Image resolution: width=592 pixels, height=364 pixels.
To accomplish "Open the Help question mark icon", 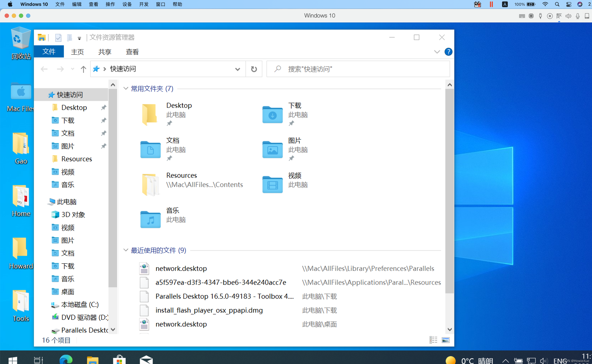I will point(448,52).
